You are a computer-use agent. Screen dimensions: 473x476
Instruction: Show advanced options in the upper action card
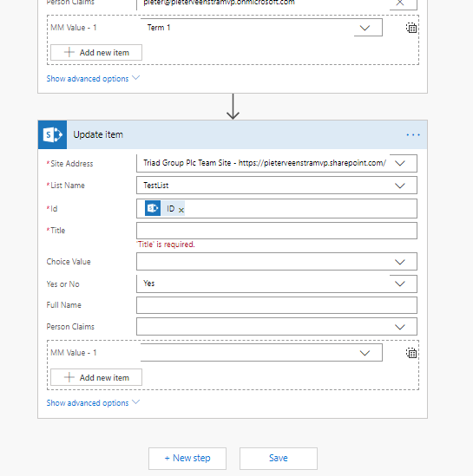coord(93,79)
